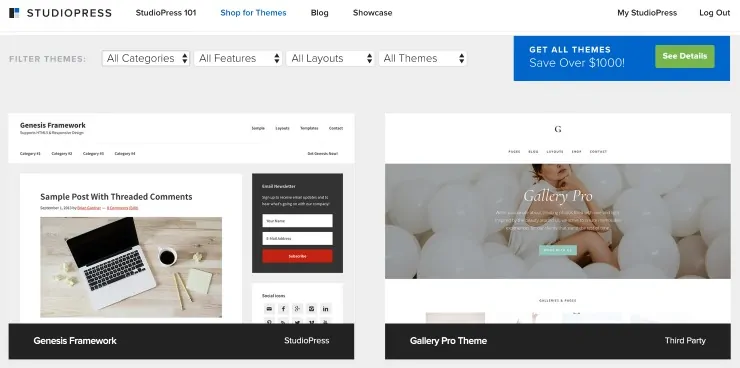Click the Filter Themes label
Screen dimensions: 740x368
click(48, 59)
